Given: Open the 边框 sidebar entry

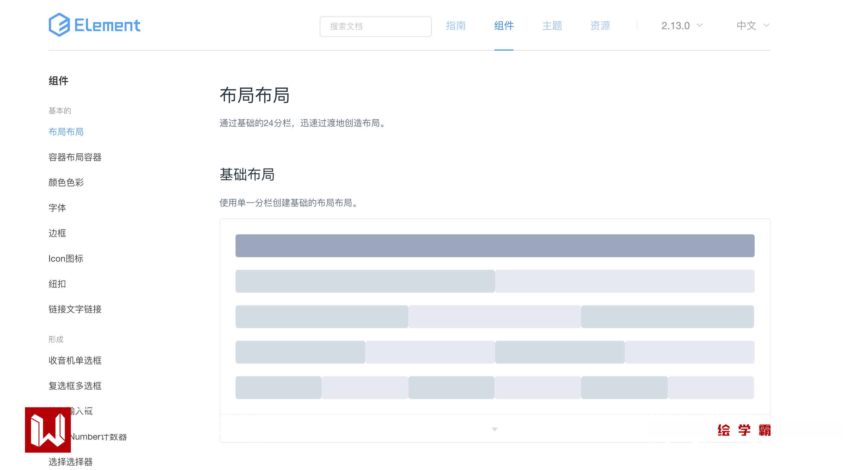Looking at the screenshot, I should (57, 233).
